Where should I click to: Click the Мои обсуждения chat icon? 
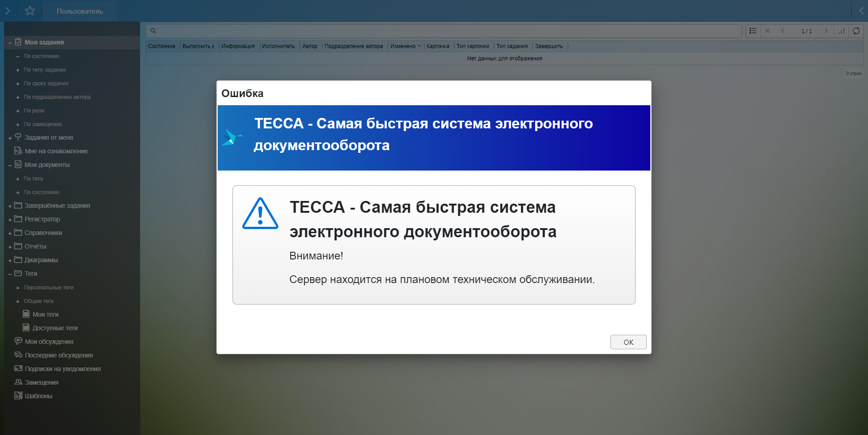pyautogui.click(x=18, y=341)
